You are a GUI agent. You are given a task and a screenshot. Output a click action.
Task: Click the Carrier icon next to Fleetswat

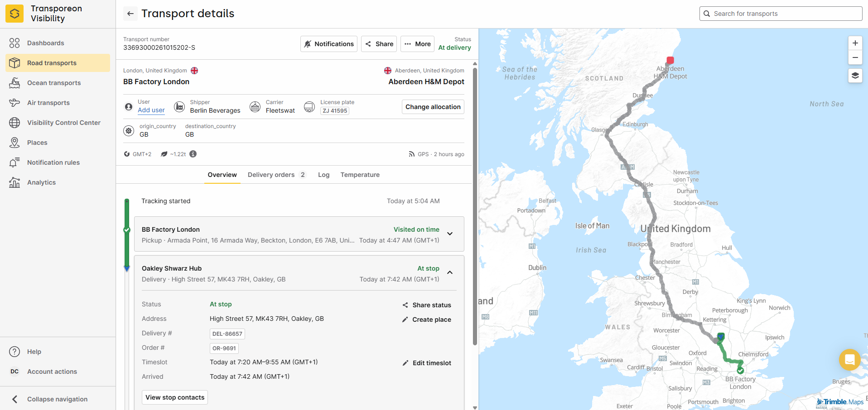point(255,107)
